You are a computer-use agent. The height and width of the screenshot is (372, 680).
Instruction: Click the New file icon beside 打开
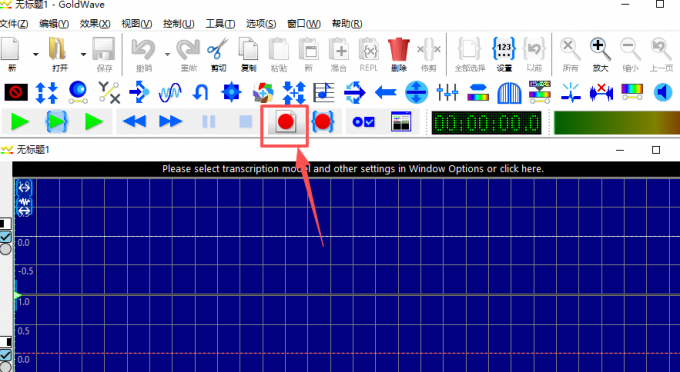(10, 49)
